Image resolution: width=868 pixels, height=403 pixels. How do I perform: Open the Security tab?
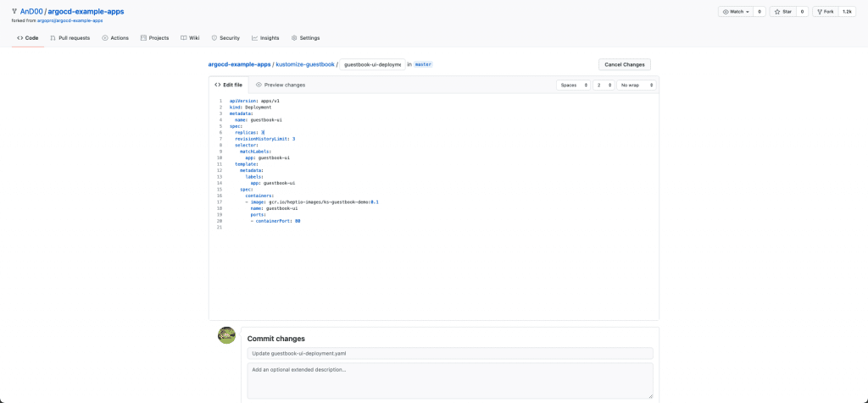225,38
